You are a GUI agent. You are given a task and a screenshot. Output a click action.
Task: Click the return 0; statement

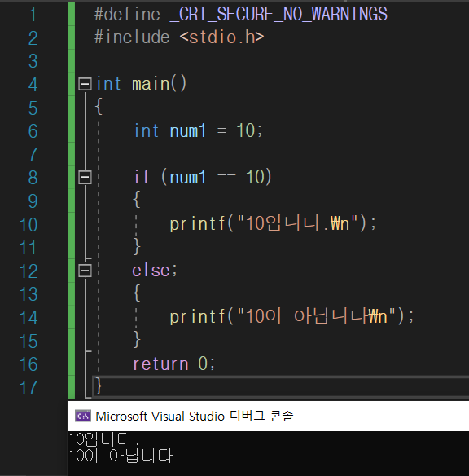pyautogui.click(x=173, y=364)
